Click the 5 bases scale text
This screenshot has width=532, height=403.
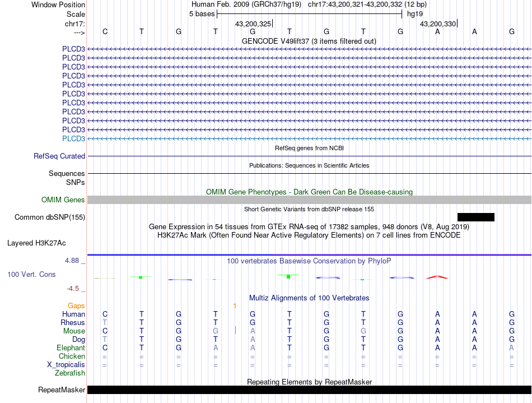click(202, 14)
